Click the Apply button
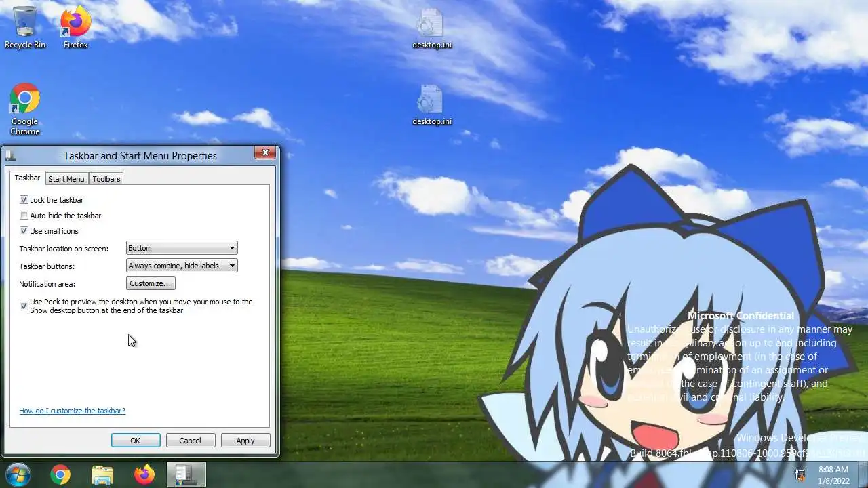 [x=245, y=441]
